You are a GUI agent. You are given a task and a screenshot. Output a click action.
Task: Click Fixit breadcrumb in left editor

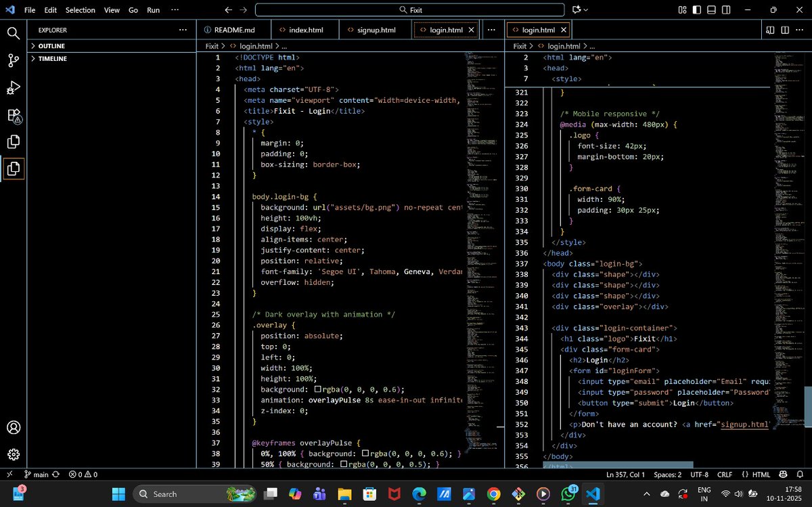212,46
